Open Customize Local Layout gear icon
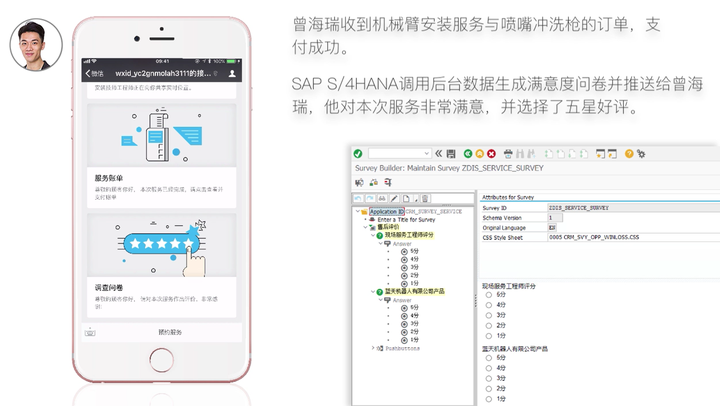 click(641, 153)
